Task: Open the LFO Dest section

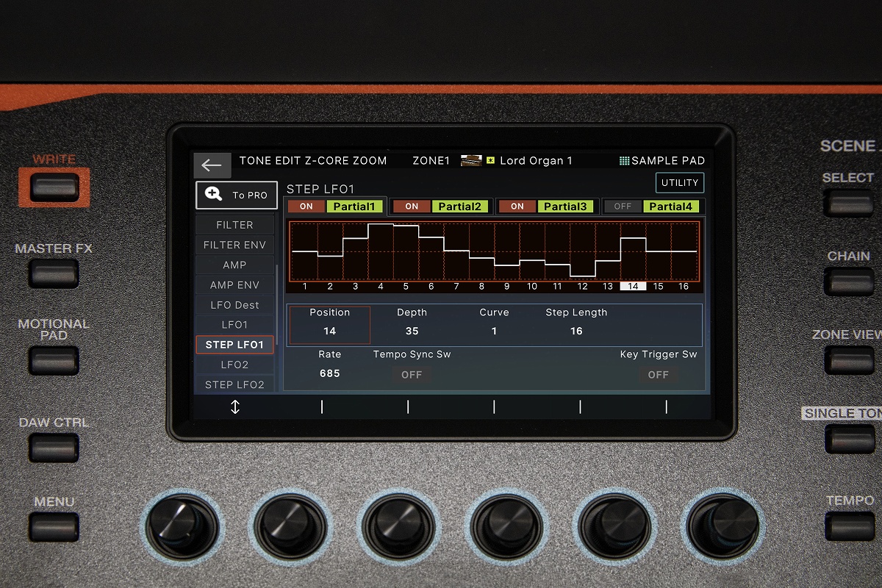Action: click(x=234, y=304)
